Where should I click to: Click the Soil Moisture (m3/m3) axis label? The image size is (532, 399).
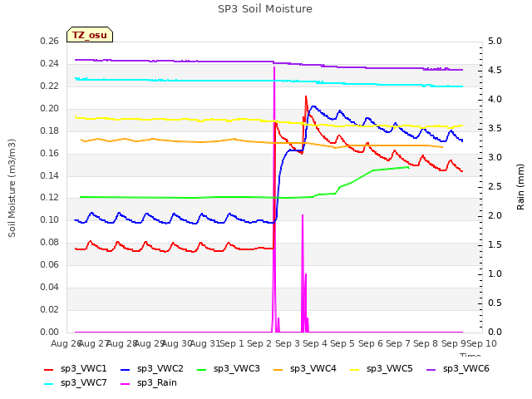[x=12, y=188]
